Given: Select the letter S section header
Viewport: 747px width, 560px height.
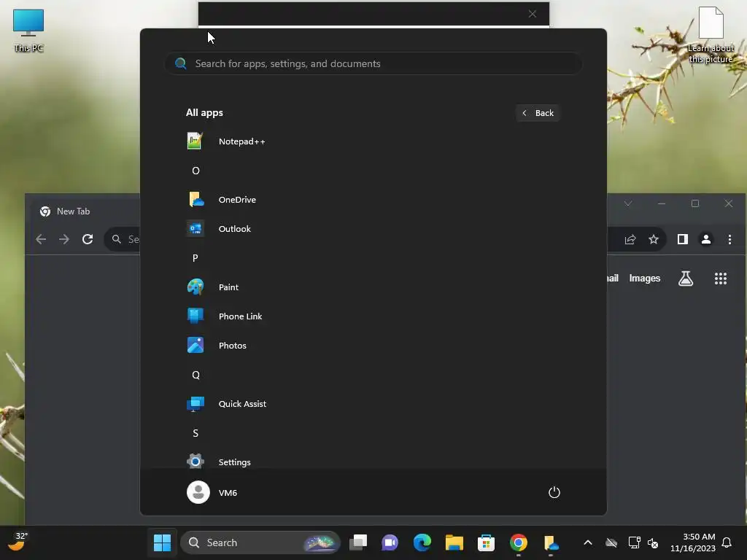Looking at the screenshot, I should (x=196, y=433).
